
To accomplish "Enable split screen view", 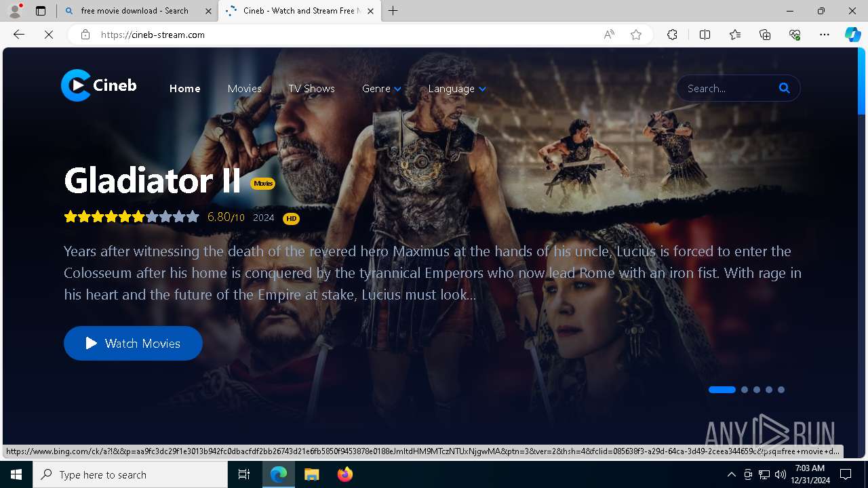I will [x=705, y=35].
